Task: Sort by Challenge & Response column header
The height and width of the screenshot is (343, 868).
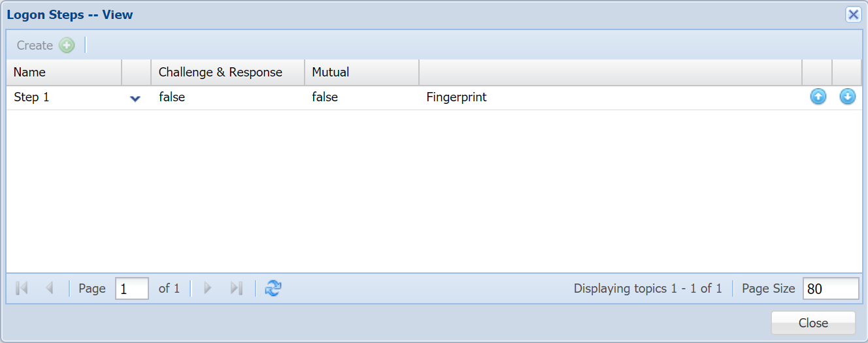Action: coord(220,72)
